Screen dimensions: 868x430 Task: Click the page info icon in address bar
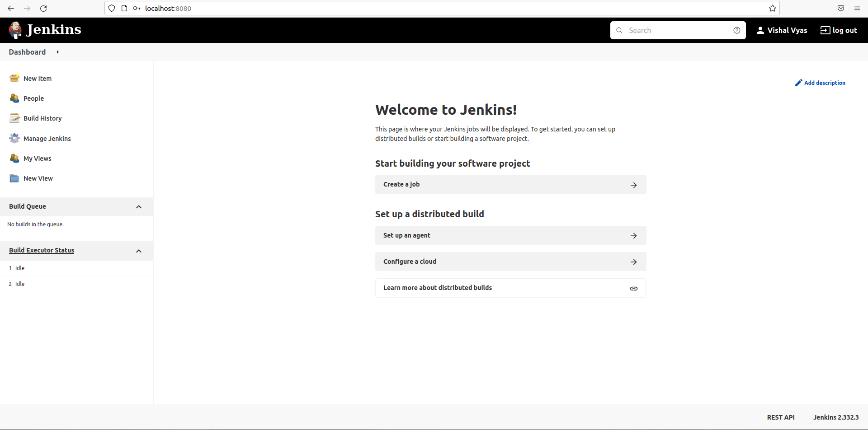pos(124,8)
